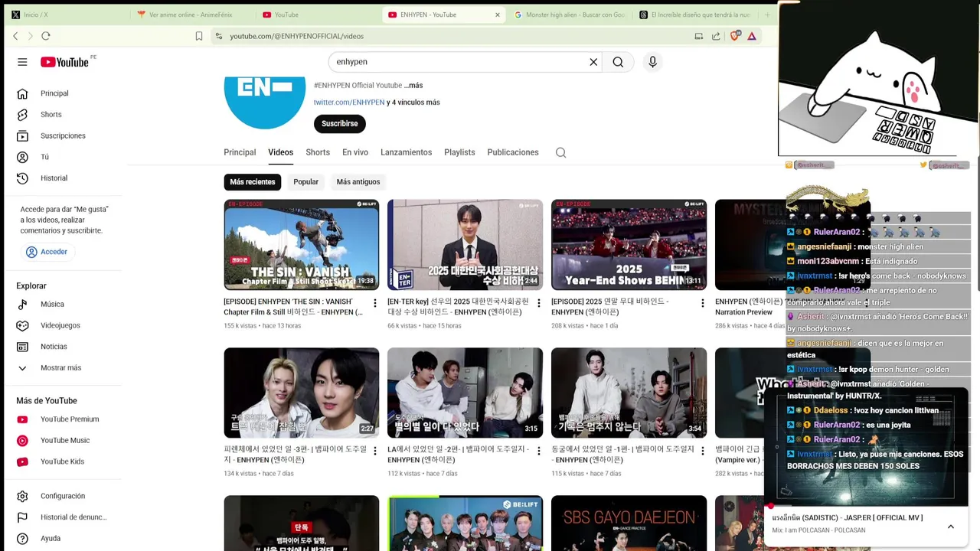Close the ENHYPEN - YouTube browser tab
The width and height of the screenshot is (980, 551).
(497, 15)
